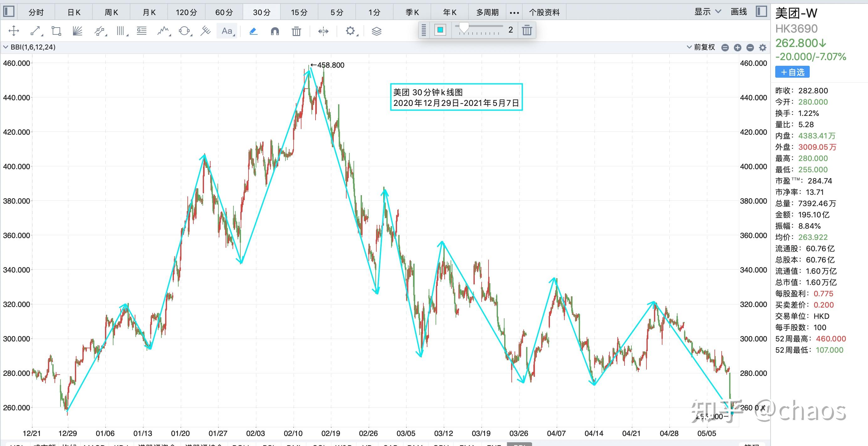Screen dimensions: 868x446
Task: Click the drawing settings gear icon
Action: pyautogui.click(x=351, y=31)
